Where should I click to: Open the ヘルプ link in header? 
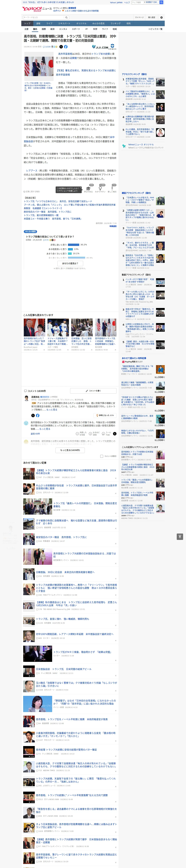127,2
